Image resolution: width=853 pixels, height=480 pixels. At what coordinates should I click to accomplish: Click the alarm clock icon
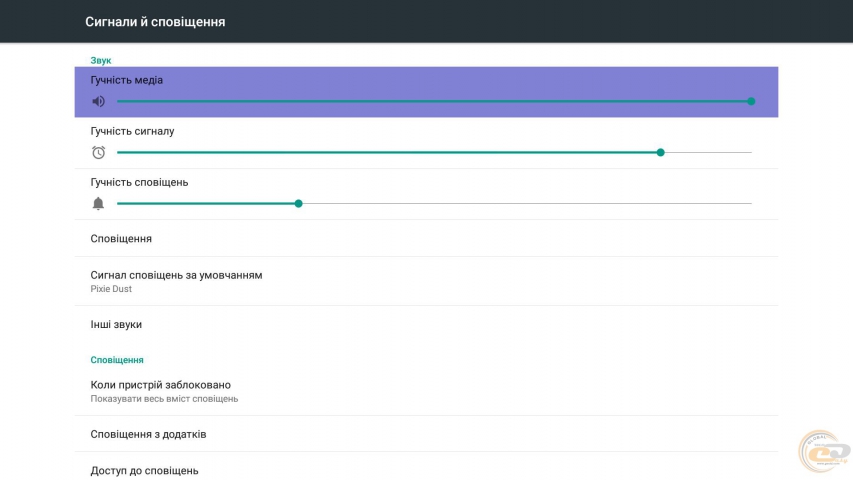coord(98,152)
